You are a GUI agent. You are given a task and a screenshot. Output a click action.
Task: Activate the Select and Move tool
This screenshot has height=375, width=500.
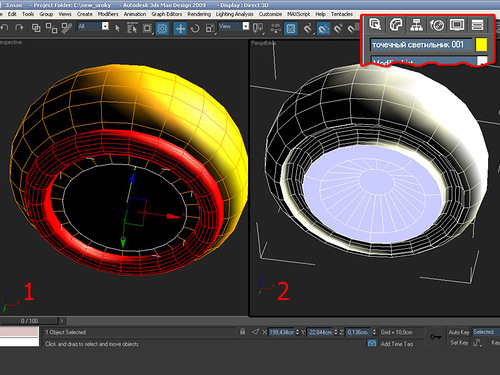coord(180,28)
